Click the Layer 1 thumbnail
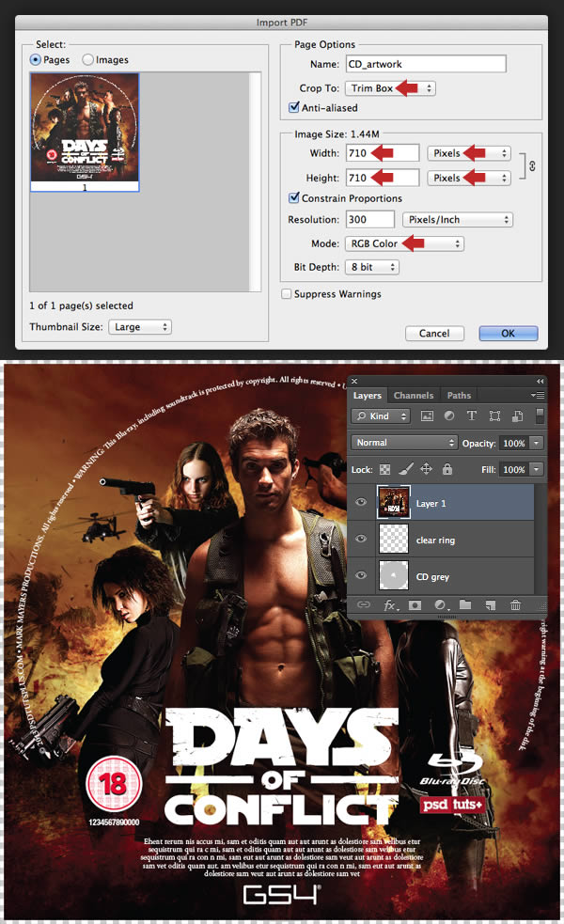564x924 pixels. click(x=394, y=502)
